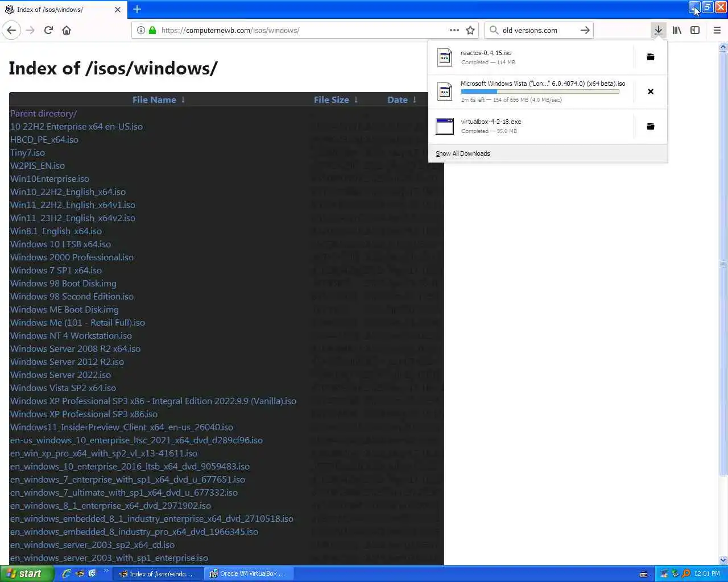This screenshot has height=582, width=728.
Task: Click the magnifier icon in search bar
Action: pos(494,30)
